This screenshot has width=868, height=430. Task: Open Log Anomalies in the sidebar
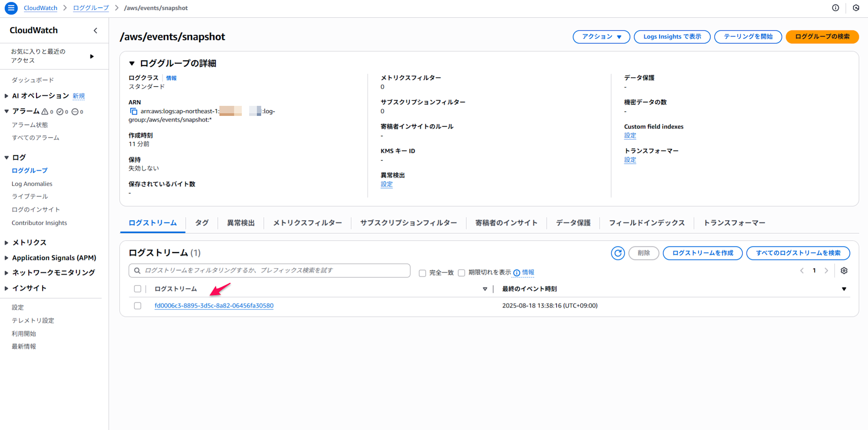(x=32, y=184)
